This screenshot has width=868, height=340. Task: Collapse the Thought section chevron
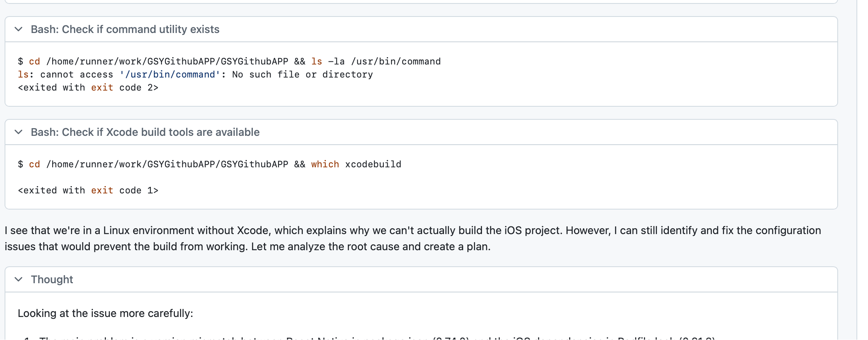point(18,279)
